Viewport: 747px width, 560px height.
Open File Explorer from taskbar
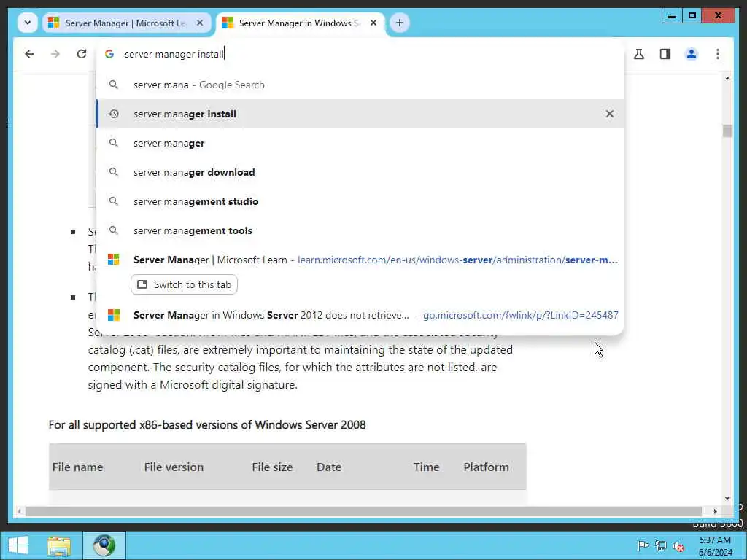coord(59,545)
